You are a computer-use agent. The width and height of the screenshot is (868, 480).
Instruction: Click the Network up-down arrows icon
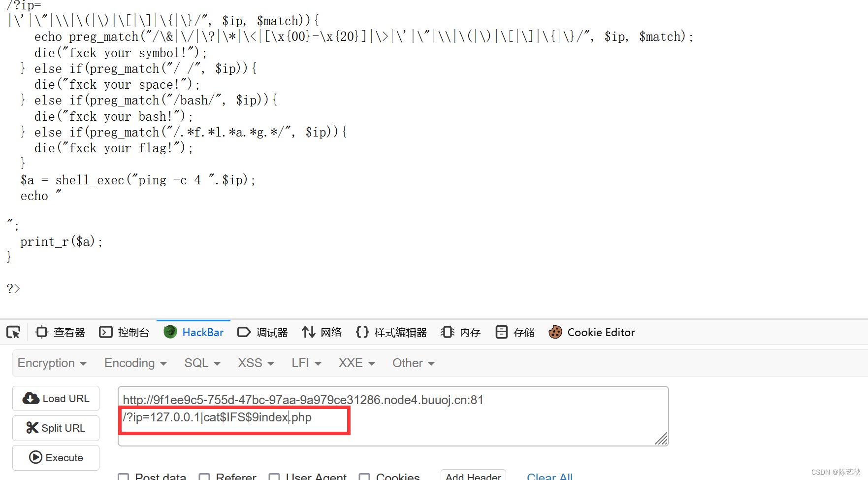(309, 332)
